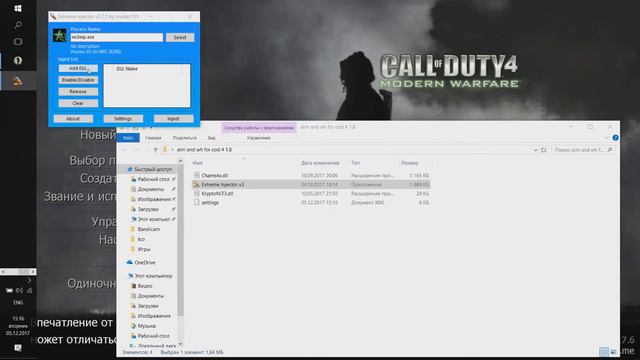The image size is (640, 360).
Task: Click Remove button in Extreme Injector
Action: pyautogui.click(x=78, y=92)
